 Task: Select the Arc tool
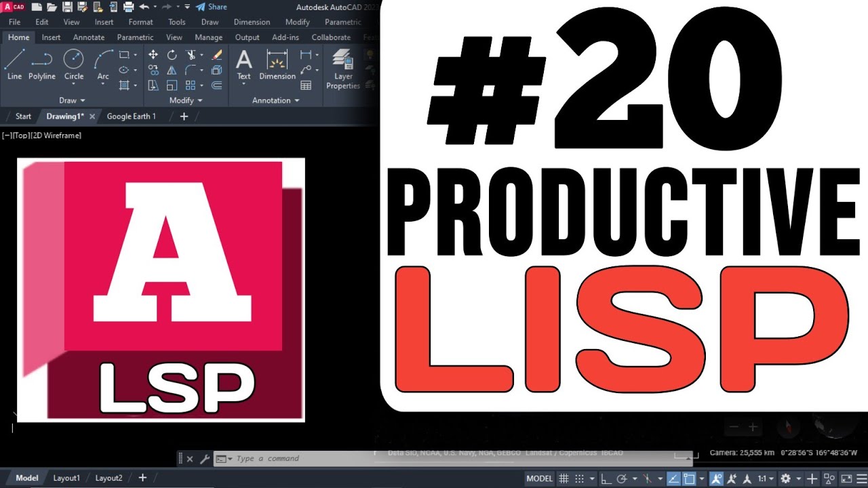[103, 65]
